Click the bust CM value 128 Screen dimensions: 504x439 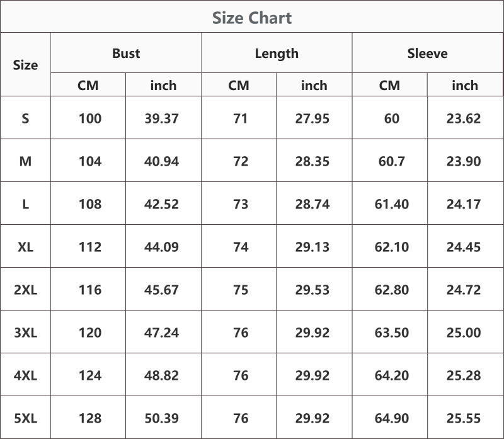click(90, 418)
